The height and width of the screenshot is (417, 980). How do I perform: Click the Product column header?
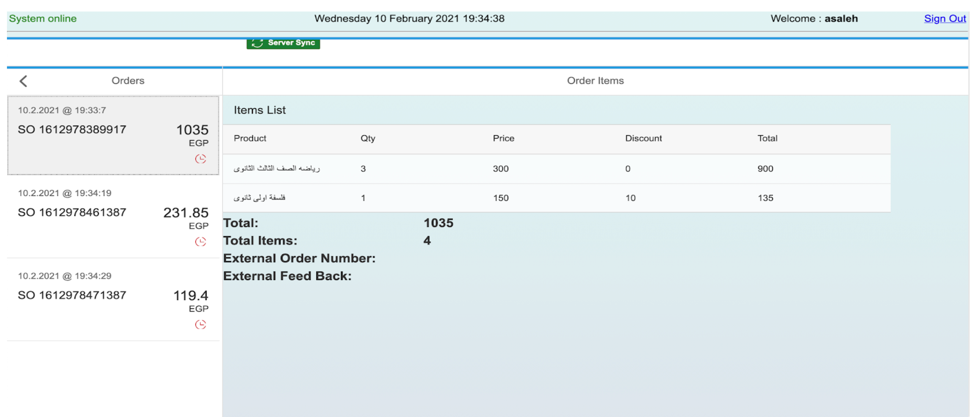pos(250,139)
